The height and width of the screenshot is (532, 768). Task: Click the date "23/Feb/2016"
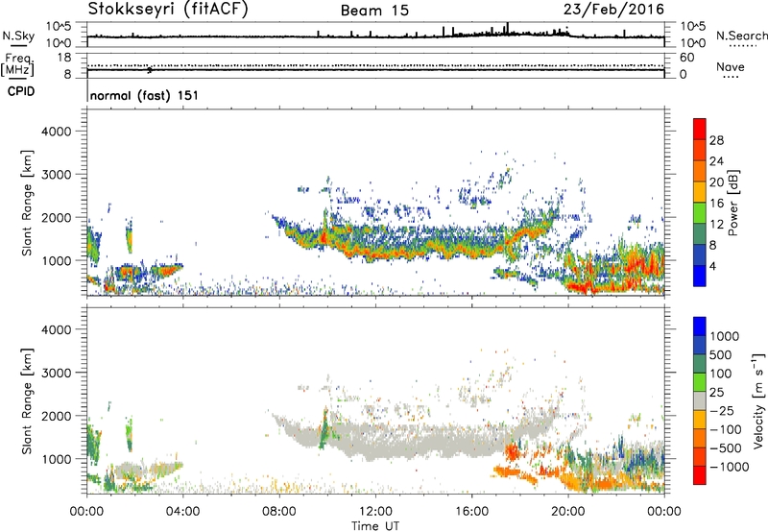(613, 10)
